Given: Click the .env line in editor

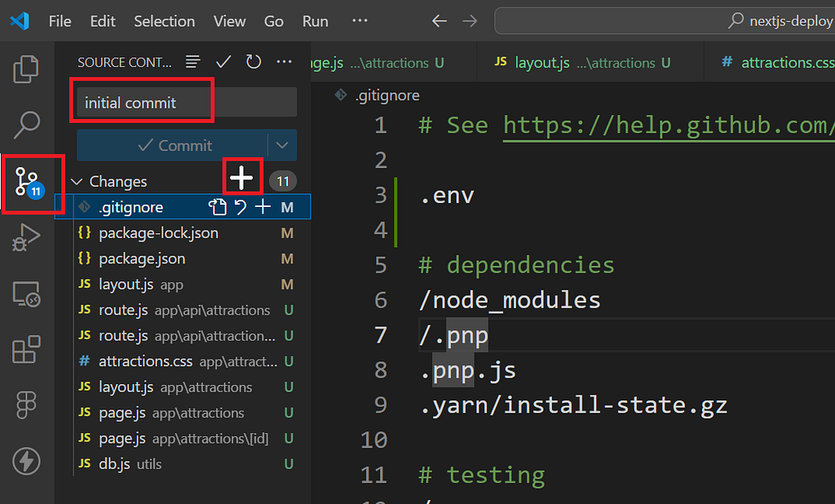Looking at the screenshot, I should (446, 195).
